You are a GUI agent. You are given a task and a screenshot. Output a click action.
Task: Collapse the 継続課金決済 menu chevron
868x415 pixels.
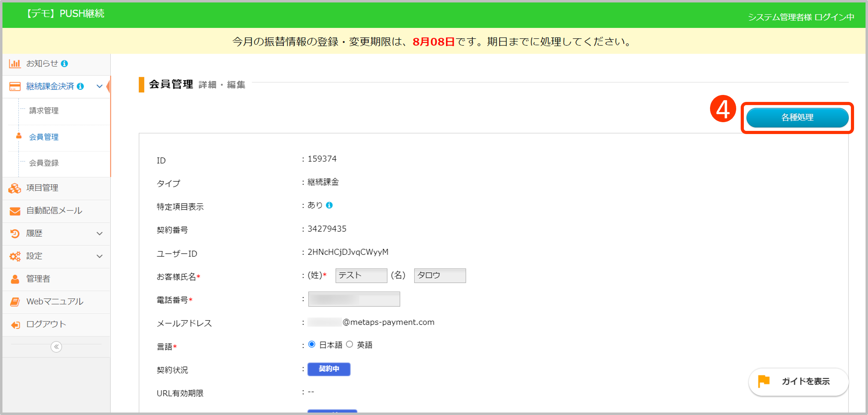[99, 86]
